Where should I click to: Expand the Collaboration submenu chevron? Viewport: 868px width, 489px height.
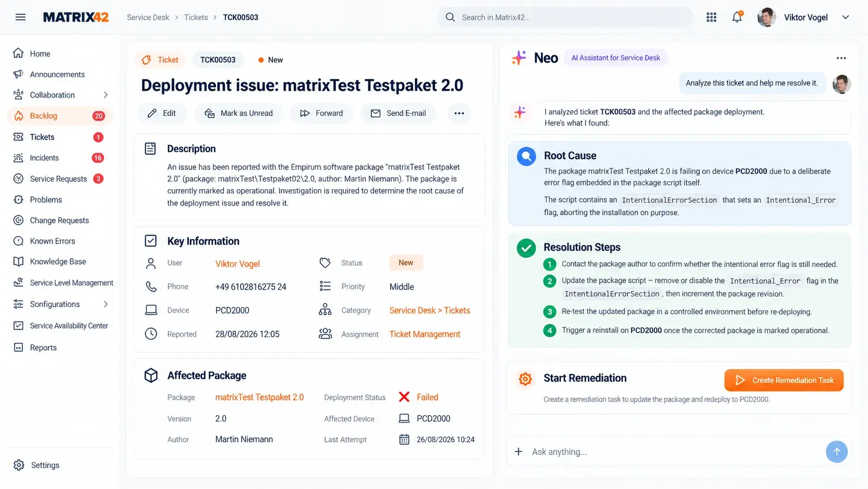[105, 95]
